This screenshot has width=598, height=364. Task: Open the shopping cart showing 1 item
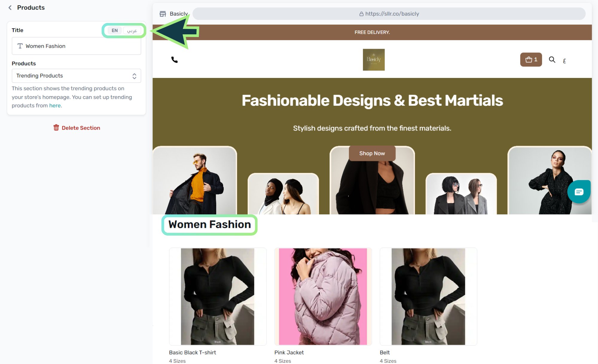point(531,59)
